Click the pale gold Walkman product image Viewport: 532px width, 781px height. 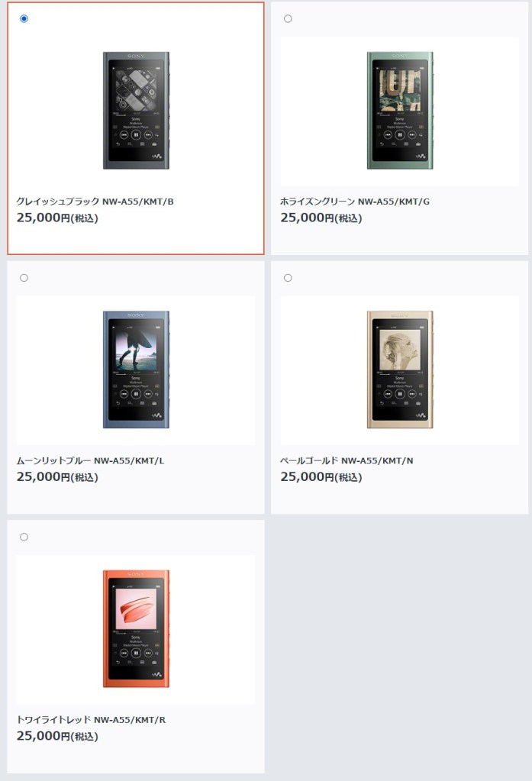400,370
